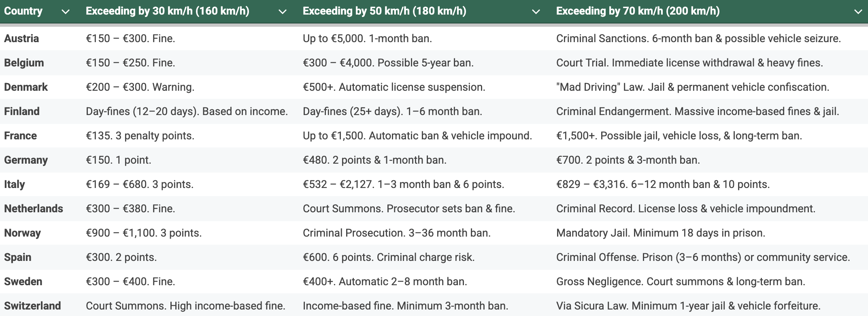Click Germany's €480 1-month ban cell
This screenshot has width=868, height=316.
click(x=374, y=160)
